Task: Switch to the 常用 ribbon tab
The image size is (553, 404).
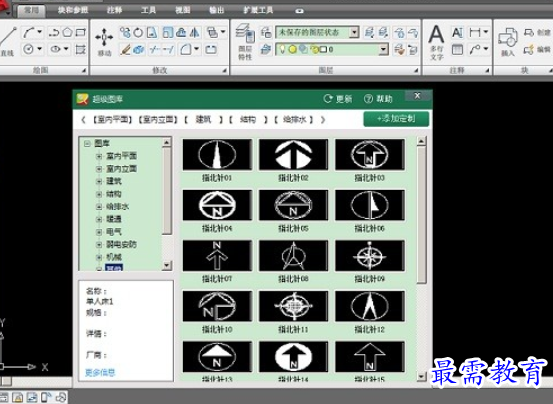Action: (31, 10)
